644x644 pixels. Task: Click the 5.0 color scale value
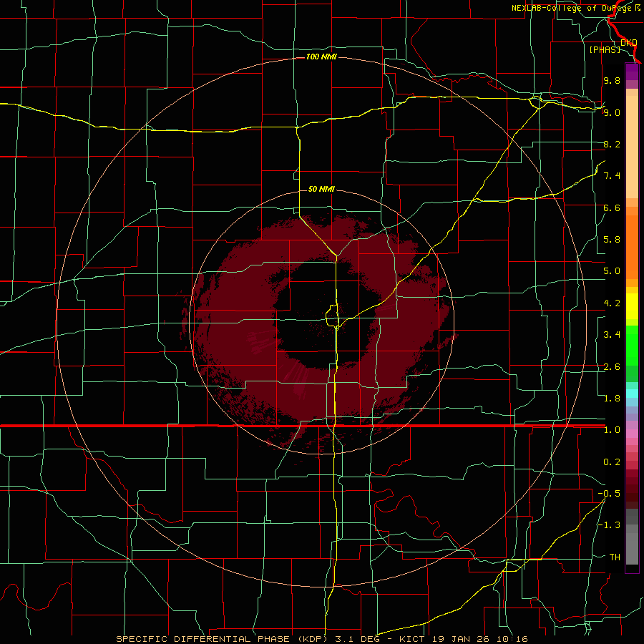click(612, 271)
